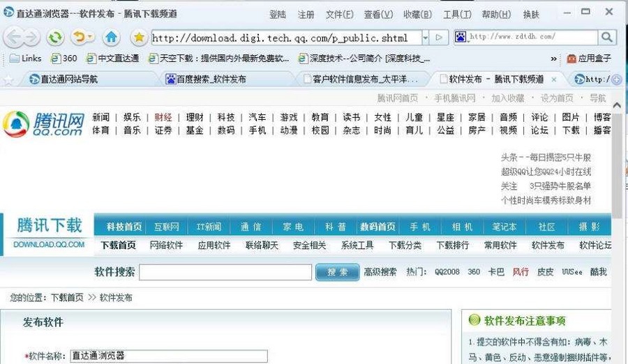Click the 换肤 skin option

532,15
